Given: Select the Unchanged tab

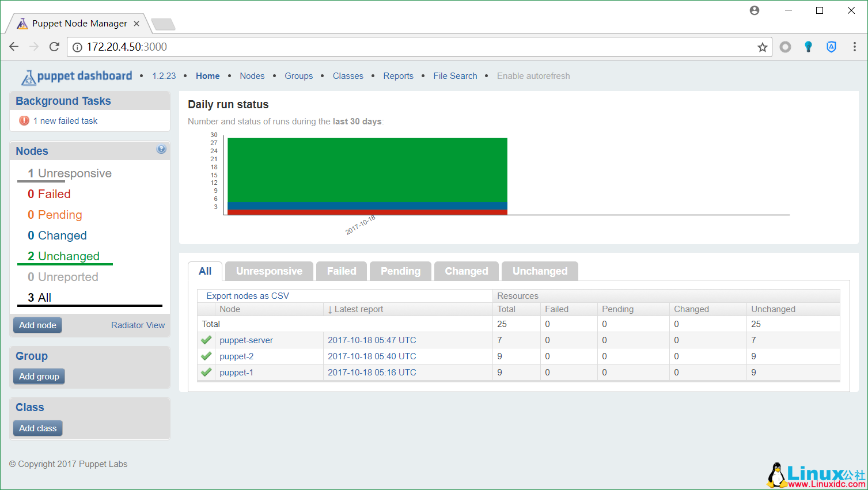Looking at the screenshot, I should [x=540, y=271].
